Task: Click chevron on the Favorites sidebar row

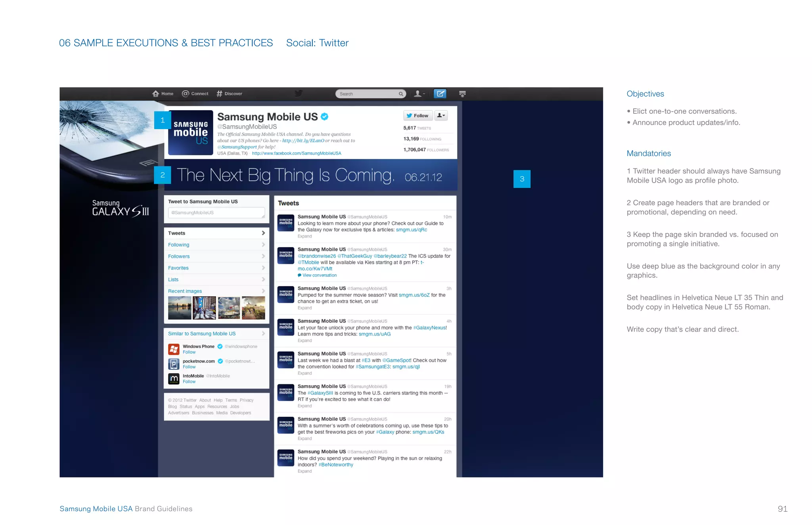Action: click(x=263, y=268)
